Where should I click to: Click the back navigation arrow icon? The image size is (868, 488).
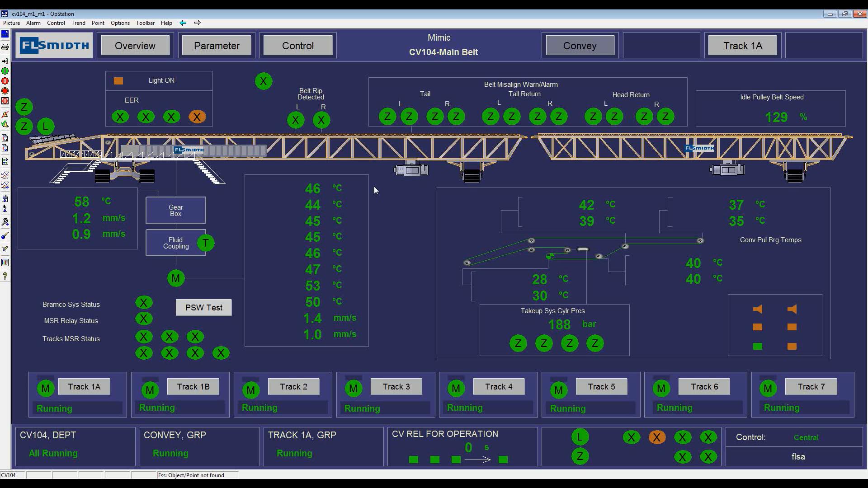pyautogui.click(x=183, y=23)
